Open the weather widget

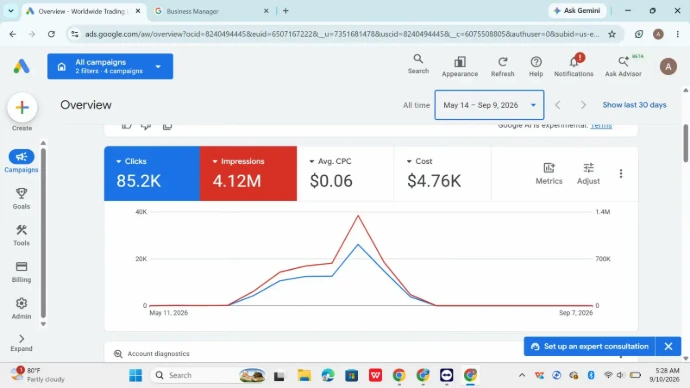pos(38,375)
